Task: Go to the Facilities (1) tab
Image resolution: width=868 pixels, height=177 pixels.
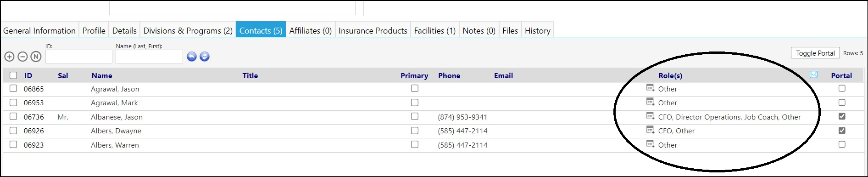Action: pyautogui.click(x=435, y=30)
